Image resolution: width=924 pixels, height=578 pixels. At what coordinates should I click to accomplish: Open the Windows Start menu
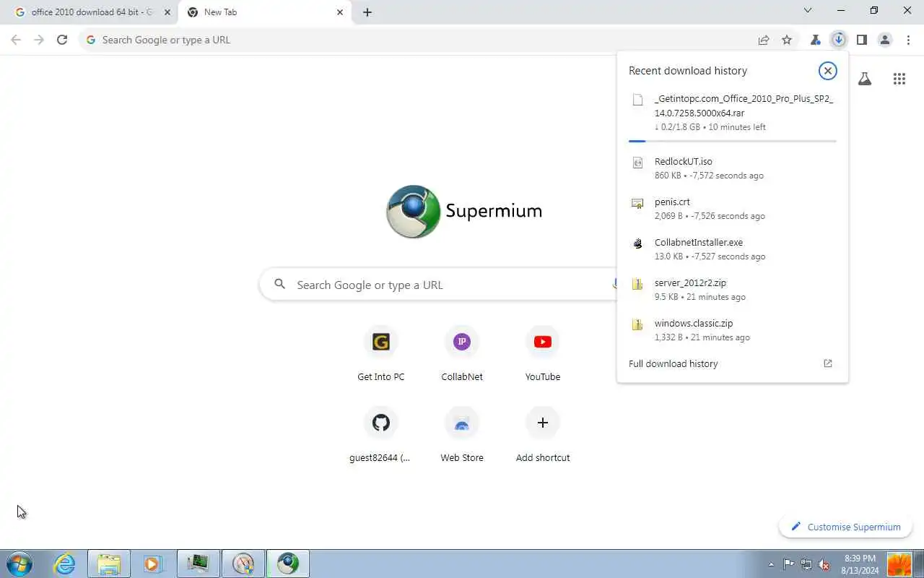point(19,564)
